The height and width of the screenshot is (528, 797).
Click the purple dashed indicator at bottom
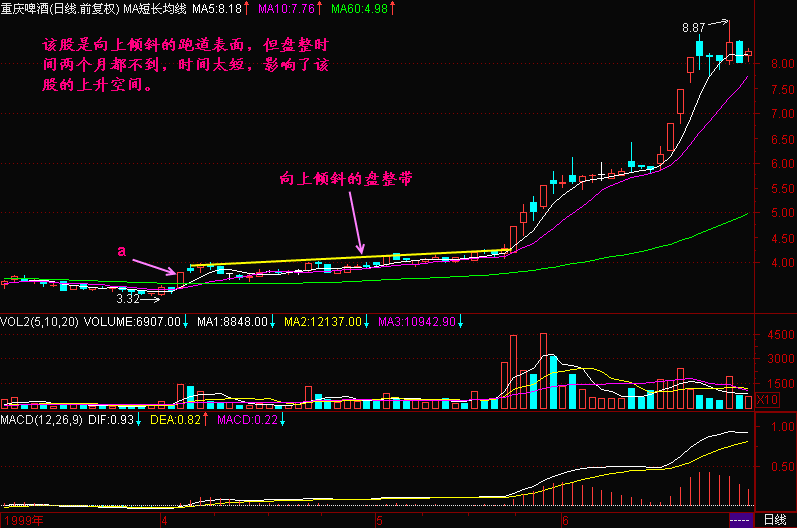tap(741, 520)
